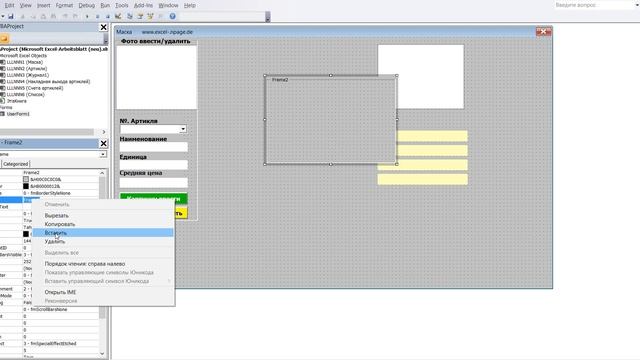Click the Copy icon in the toolbar

click(33, 16)
